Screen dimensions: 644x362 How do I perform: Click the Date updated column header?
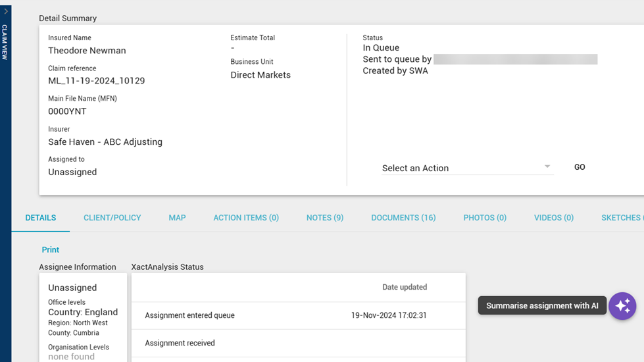[405, 287]
